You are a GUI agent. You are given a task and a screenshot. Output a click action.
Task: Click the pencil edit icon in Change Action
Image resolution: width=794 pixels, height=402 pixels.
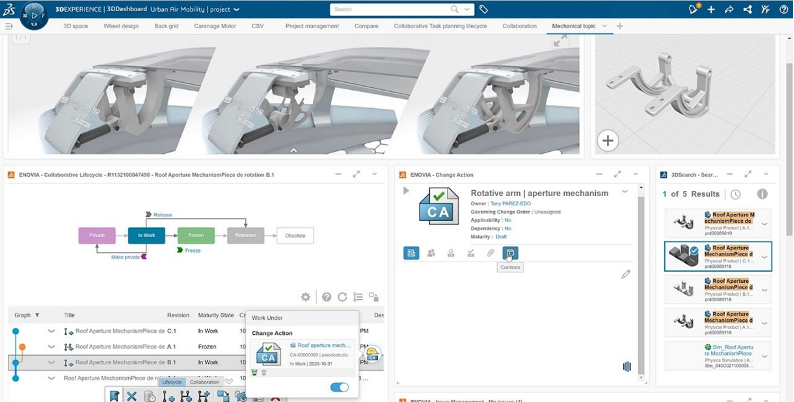[x=626, y=273]
